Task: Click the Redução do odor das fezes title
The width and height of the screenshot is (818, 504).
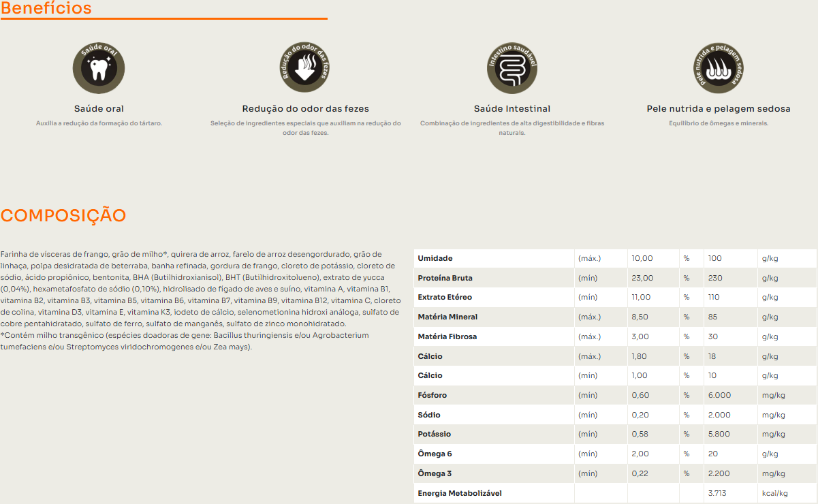Action: coord(305,109)
